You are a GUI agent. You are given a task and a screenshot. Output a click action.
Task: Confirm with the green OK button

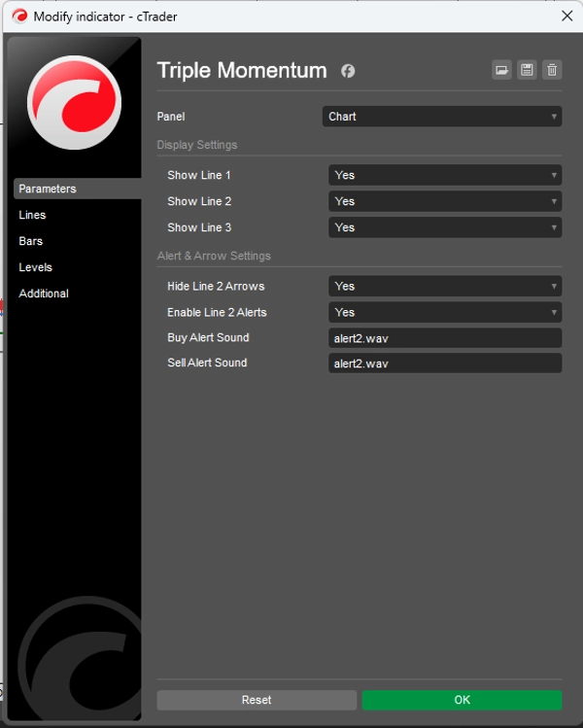click(x=462, y=700)
